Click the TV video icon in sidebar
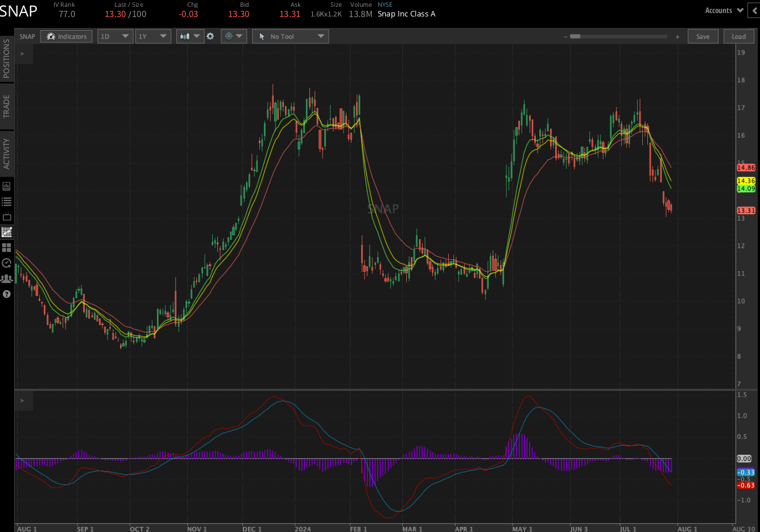 pyautogui.click(x=7, y=217)
